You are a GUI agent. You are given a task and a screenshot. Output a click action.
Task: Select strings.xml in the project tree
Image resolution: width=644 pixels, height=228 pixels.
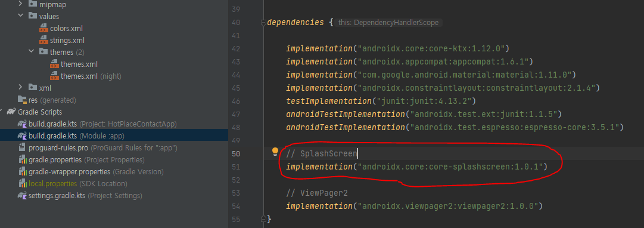click(67, 41)
